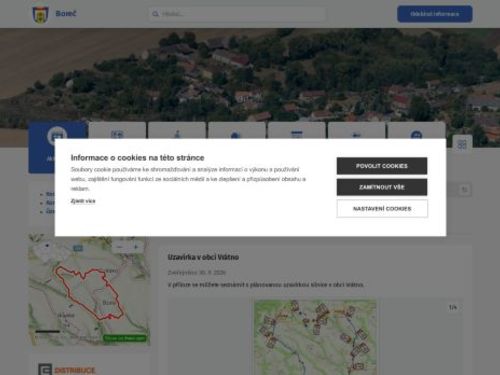Open the Zjistit více link

[83, 201]
